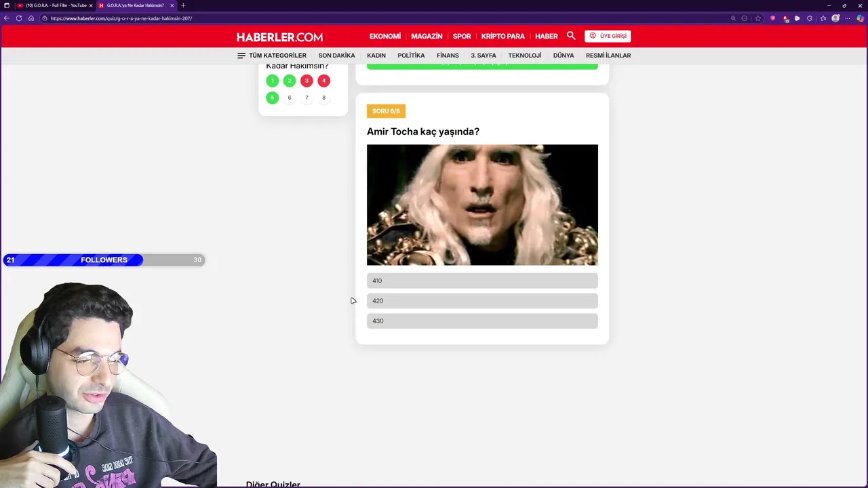This screenshot has height=488, width=868.
Task: Open the TEKNOLOJİ category
Action: coord(525,56)
